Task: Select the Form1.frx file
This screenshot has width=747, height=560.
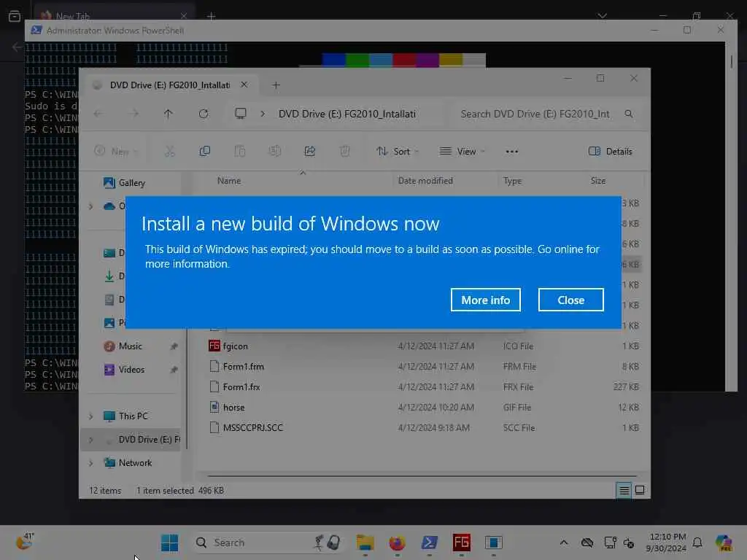Action: click(x=241, y=387)
